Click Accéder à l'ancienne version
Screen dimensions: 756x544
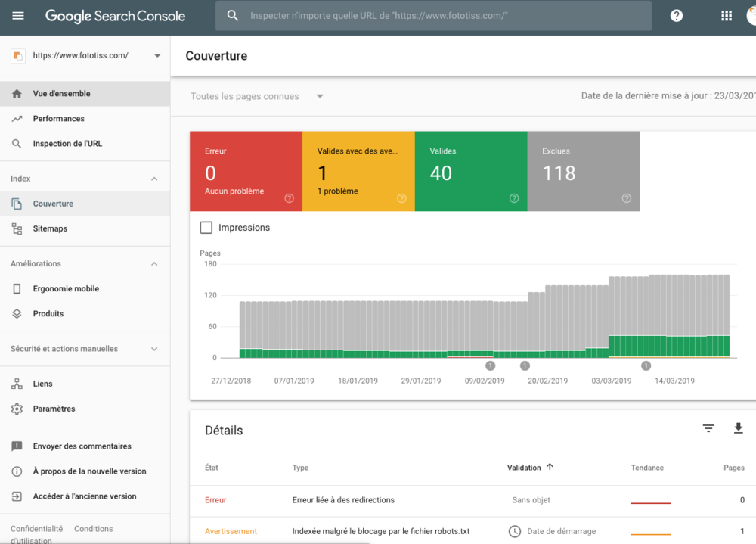84,496
